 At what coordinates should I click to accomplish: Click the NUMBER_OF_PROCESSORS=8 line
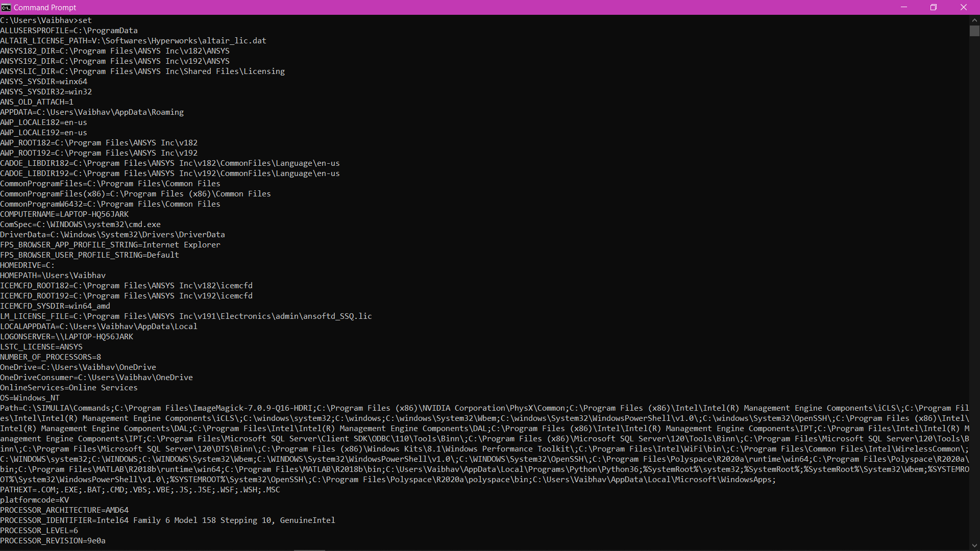click(51, 357)
